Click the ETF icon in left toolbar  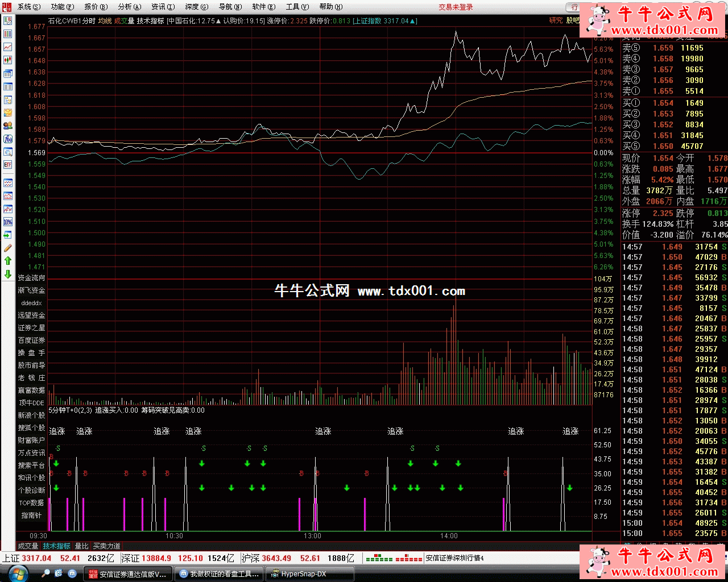[8, 165]
